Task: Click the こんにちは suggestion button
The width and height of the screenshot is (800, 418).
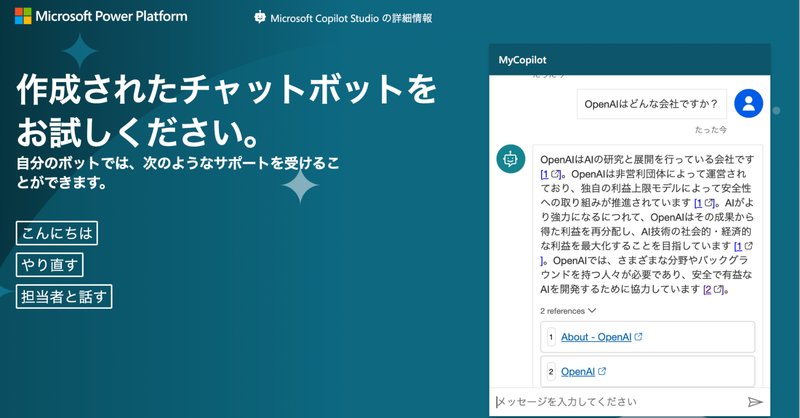Action: [x=57, y=233]
